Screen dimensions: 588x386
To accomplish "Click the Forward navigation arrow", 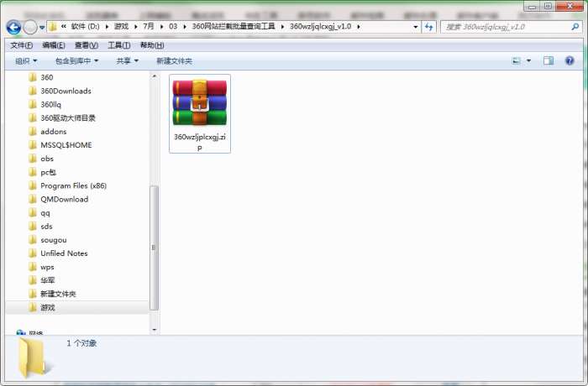I will pyautogui.click(x=30, y=27).
